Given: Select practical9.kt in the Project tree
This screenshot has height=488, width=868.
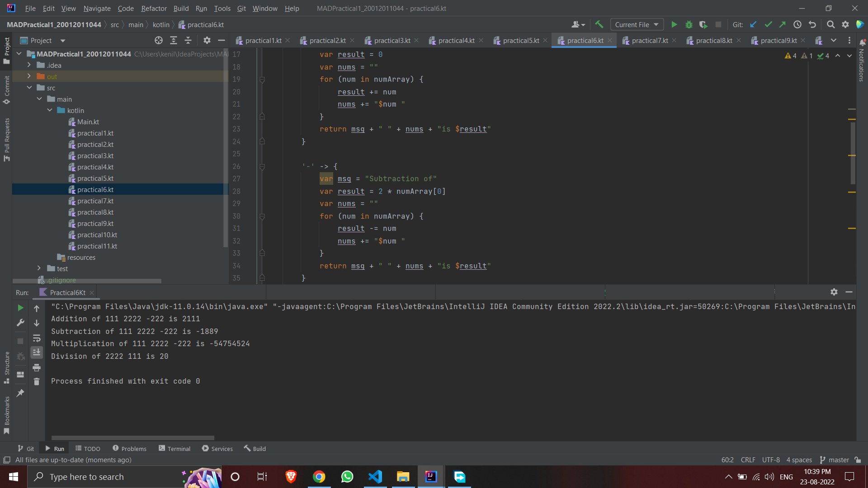Looking at the screenshot, I should (95, 223).
